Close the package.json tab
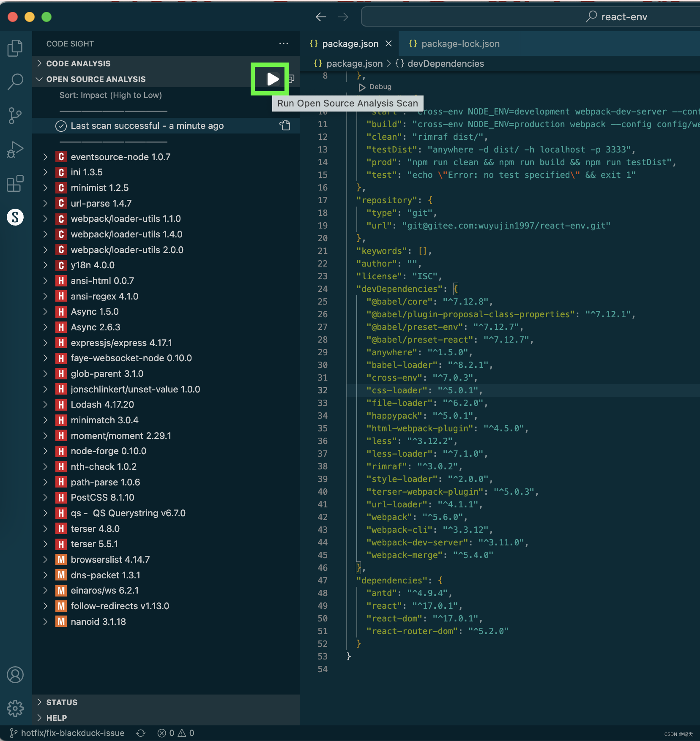 (x=388, y=44)
